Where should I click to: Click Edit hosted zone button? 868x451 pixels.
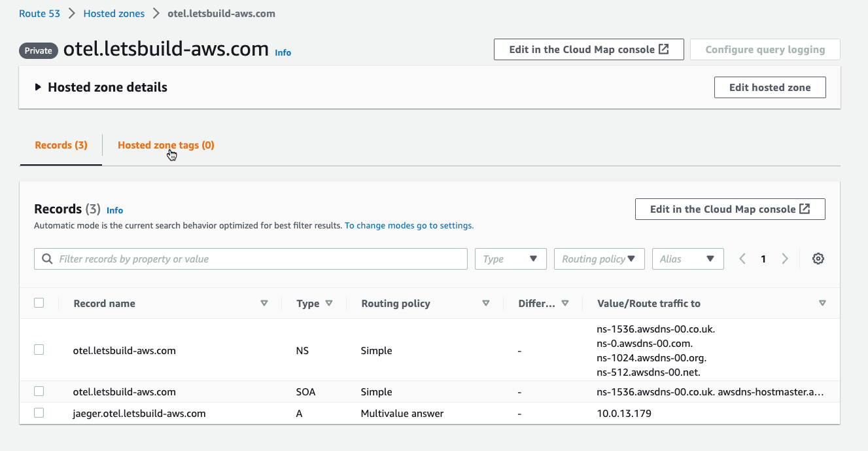tap(770, 87)
